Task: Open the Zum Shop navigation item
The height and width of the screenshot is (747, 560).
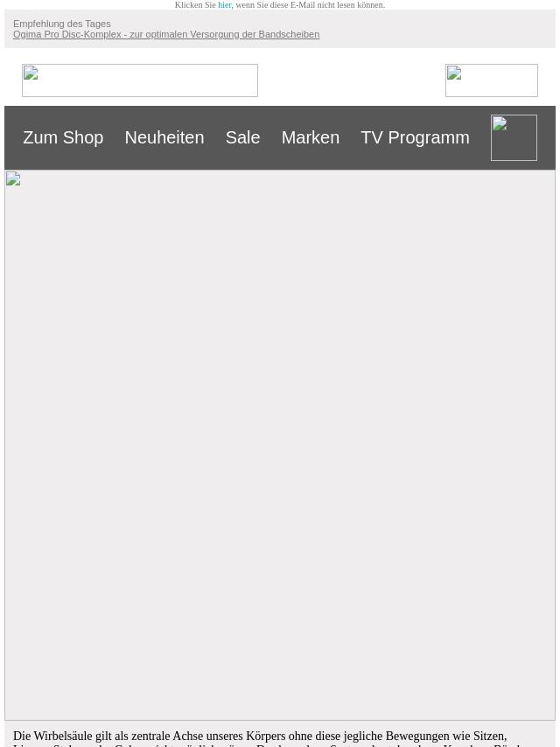Action: pos(63,137)
